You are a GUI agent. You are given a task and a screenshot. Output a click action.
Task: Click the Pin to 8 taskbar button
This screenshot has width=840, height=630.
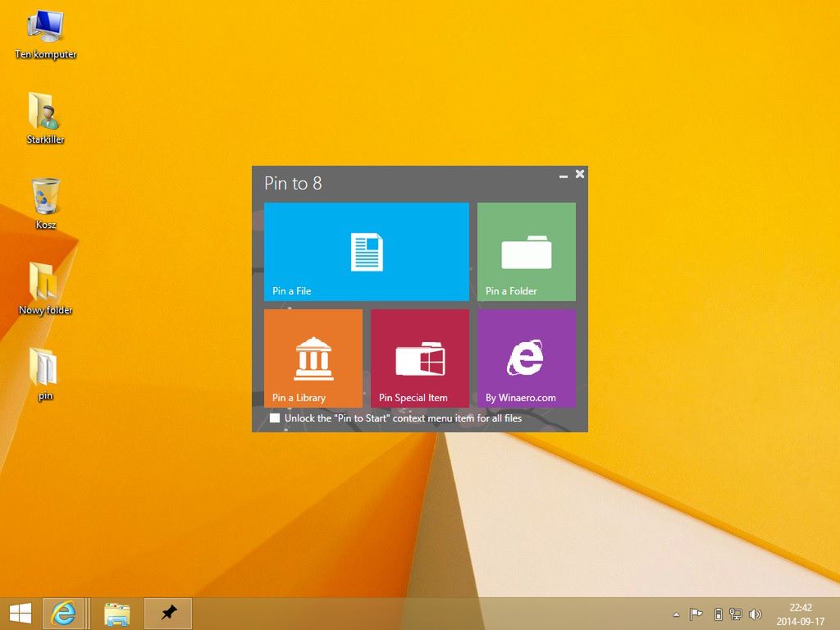tap(168, 614)
